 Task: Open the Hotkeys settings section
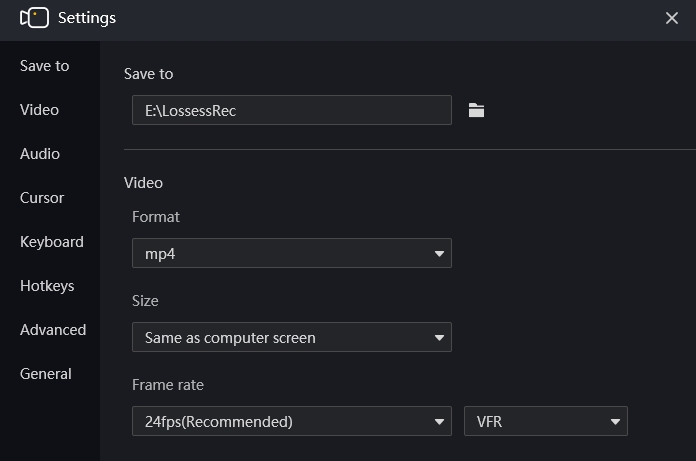point(47,286)
